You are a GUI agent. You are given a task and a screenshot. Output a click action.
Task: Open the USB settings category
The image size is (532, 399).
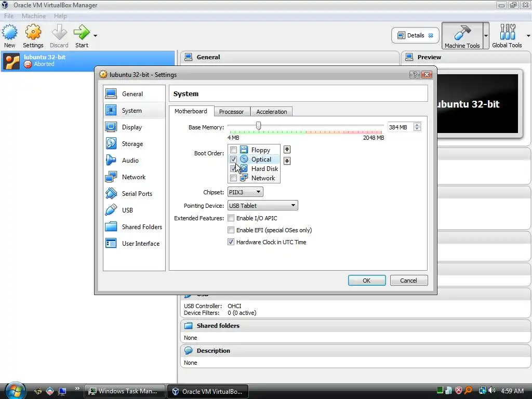[135, 210]
